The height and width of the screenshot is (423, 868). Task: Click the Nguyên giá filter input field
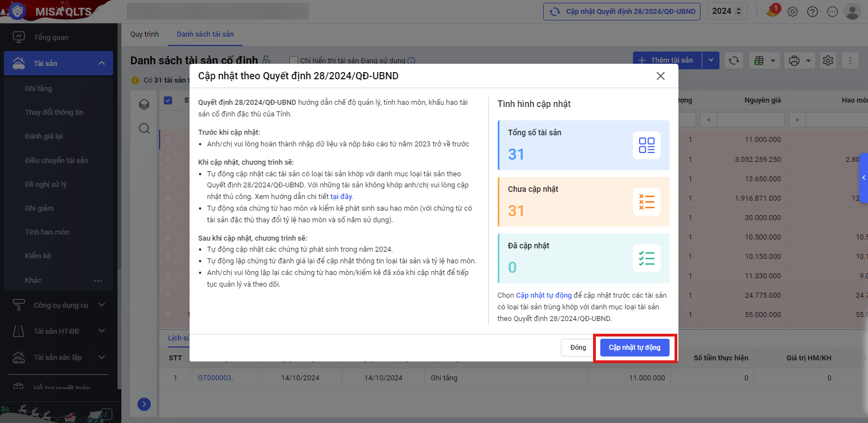750,119
